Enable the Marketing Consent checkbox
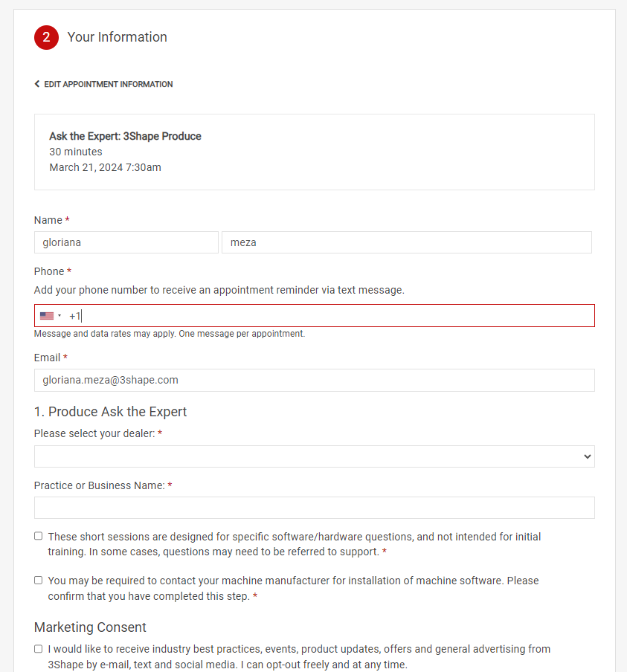 tap(39, 649)
